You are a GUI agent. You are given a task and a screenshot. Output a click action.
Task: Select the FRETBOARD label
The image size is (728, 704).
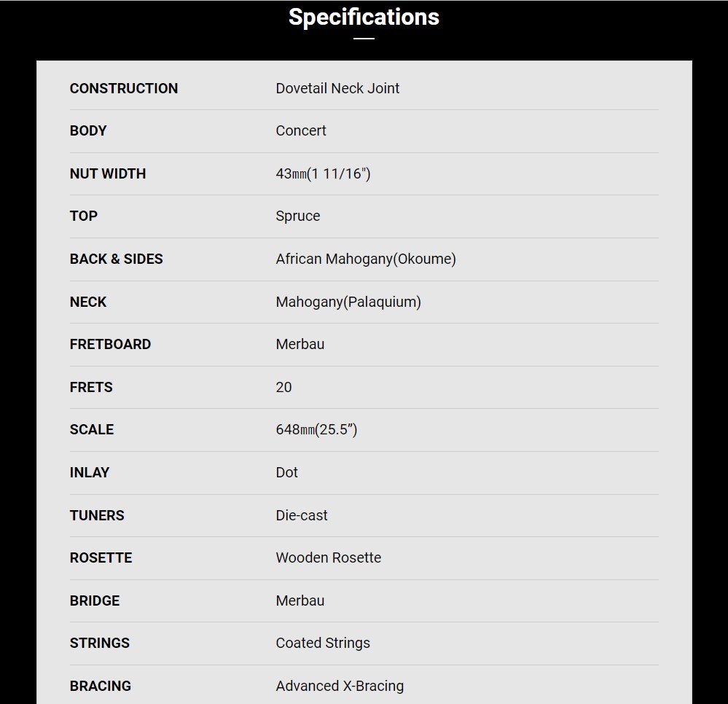pyautogui.click(x=110, y=344)
